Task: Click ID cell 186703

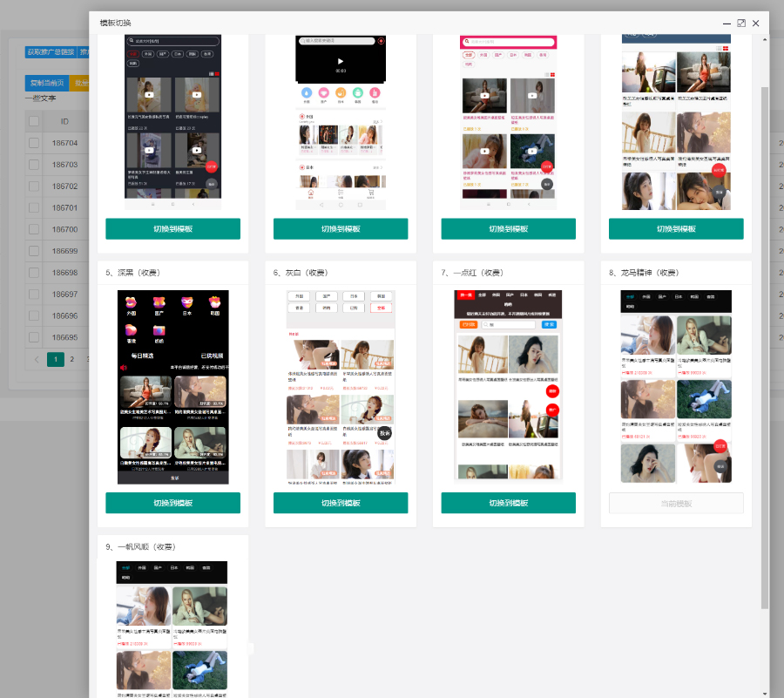Action: point(65,165)
